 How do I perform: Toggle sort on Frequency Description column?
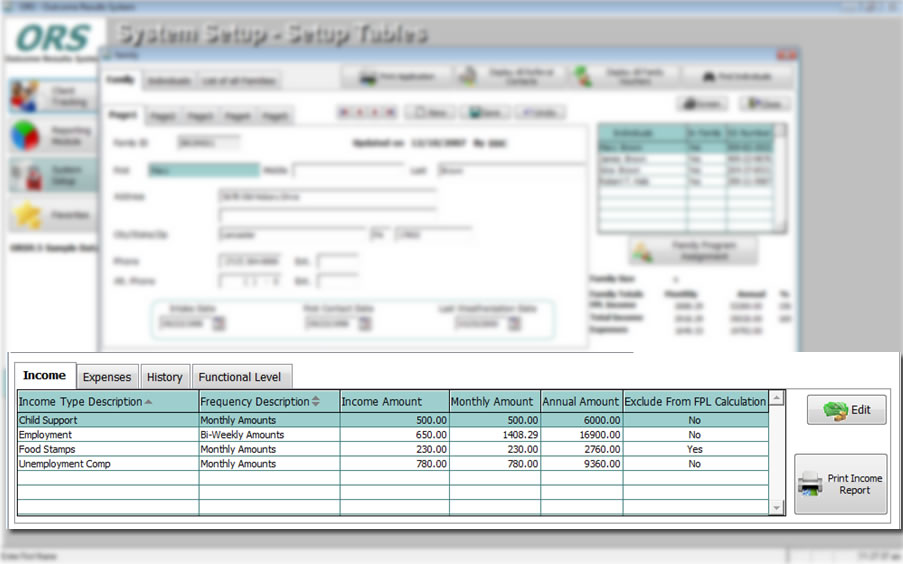(x=316, y=402)
